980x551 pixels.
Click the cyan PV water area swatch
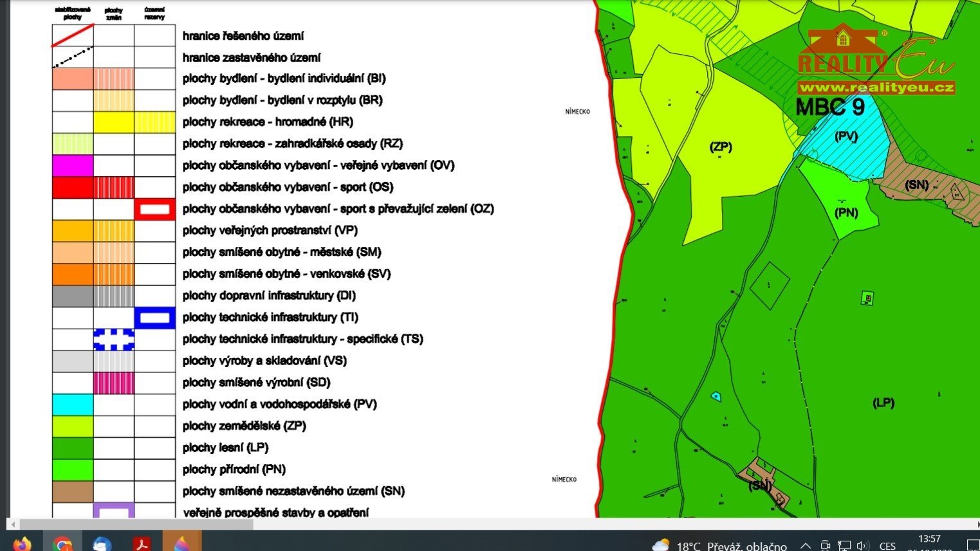(x=73, y=404)
